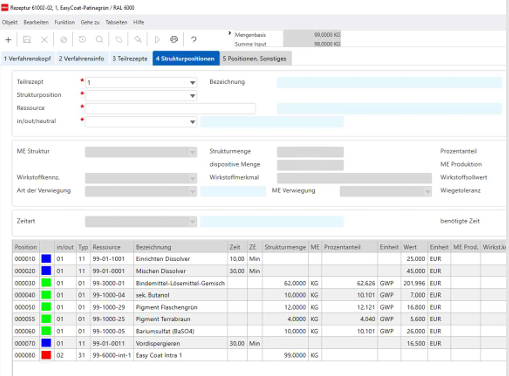Click the Bezeichnung column header
509x376 pixels.
(x=180, y=247)
